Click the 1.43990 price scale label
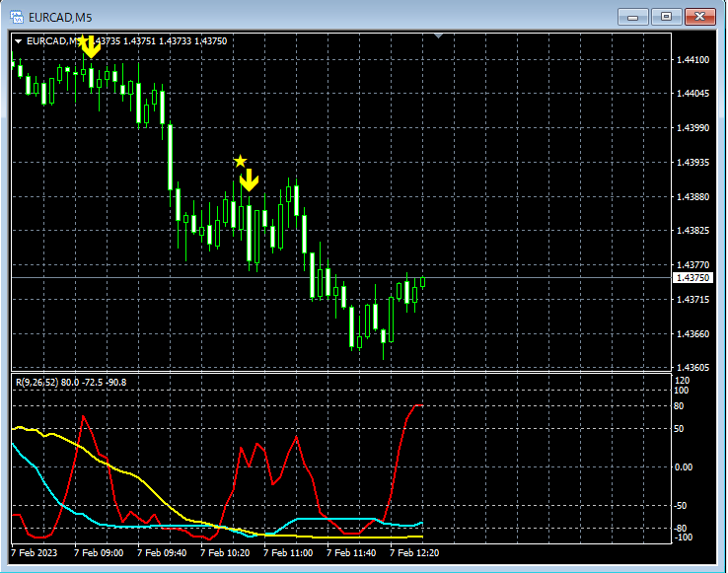 tap(692, 127)
